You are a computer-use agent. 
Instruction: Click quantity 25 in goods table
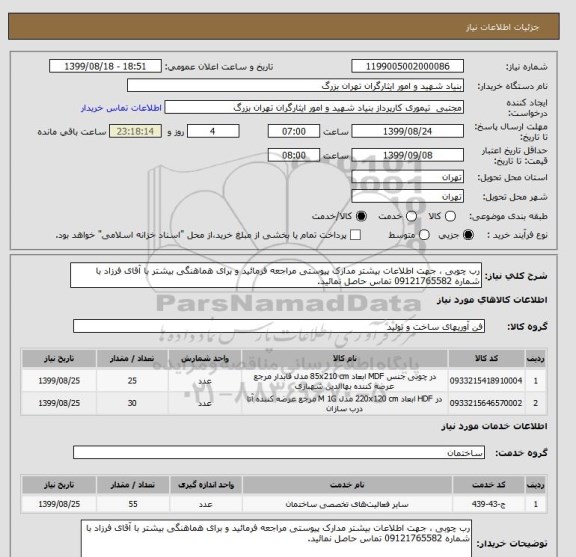132,381
